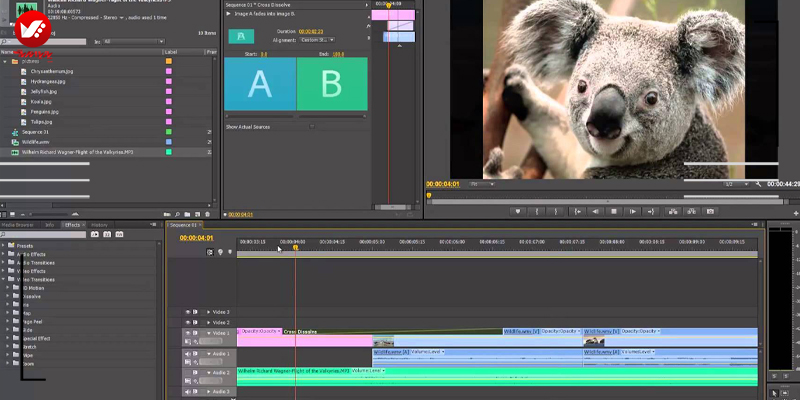Image resolution: width=800 pixels, height=400 pixels.
Task: Click the Mark In bracket button
Action: (x=537, y=211)
